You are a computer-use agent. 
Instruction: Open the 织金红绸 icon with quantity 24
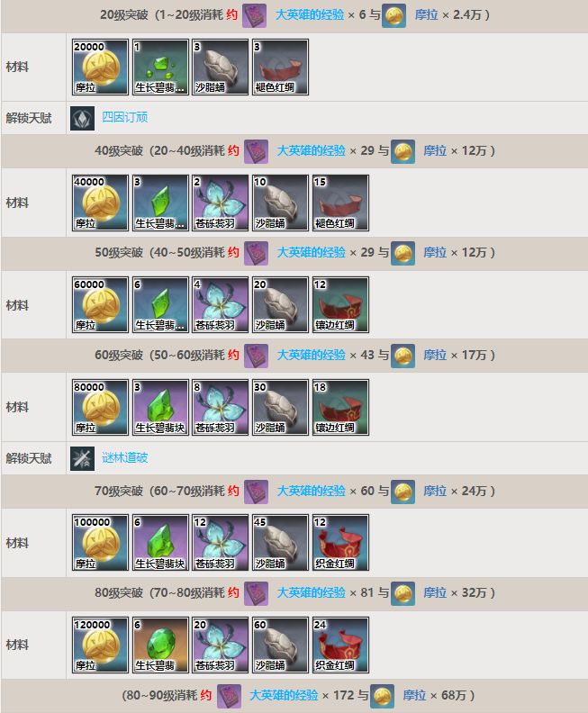pos(340,645)
